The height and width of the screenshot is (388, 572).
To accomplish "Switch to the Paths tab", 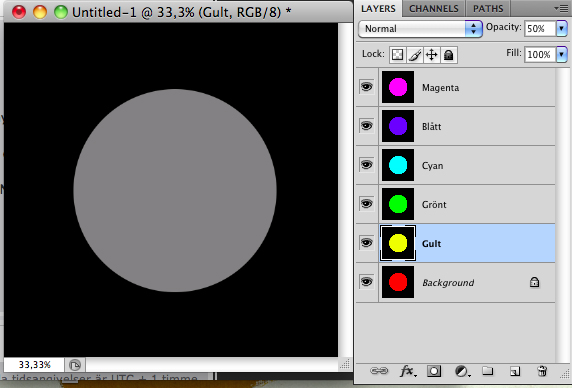I will point(488,9).
